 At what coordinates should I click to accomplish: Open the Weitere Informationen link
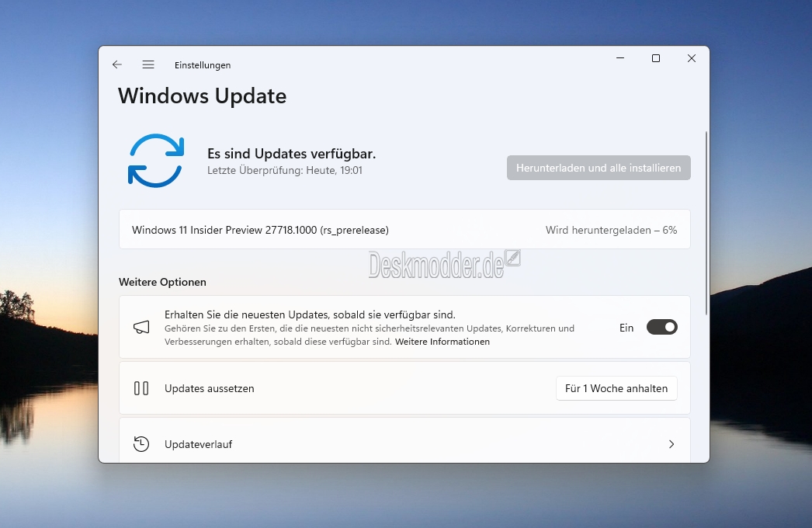(x=442, y=342)
